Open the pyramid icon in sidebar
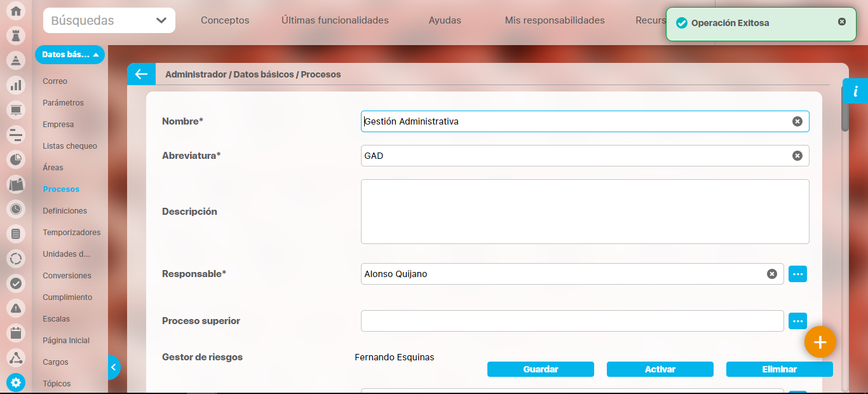Image resolution: width=868 pixels, height=394 pixels. pyautogui.click(x=16, y=60)
